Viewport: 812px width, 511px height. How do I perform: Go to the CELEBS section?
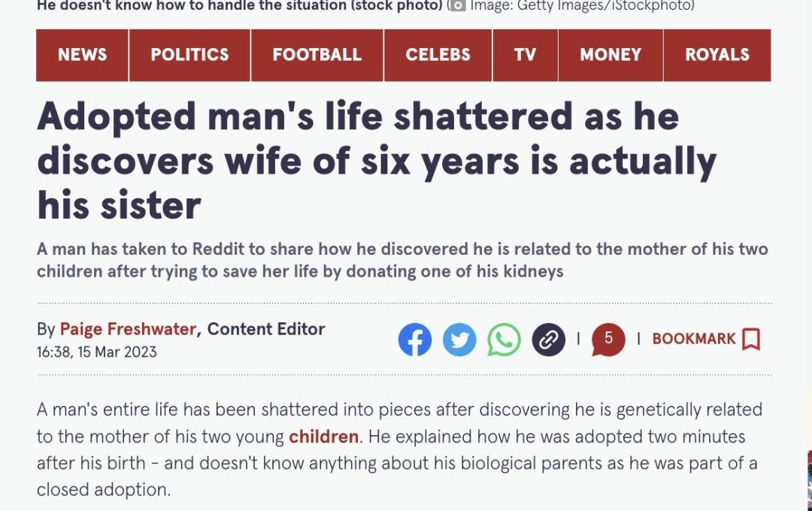[438, 55]
